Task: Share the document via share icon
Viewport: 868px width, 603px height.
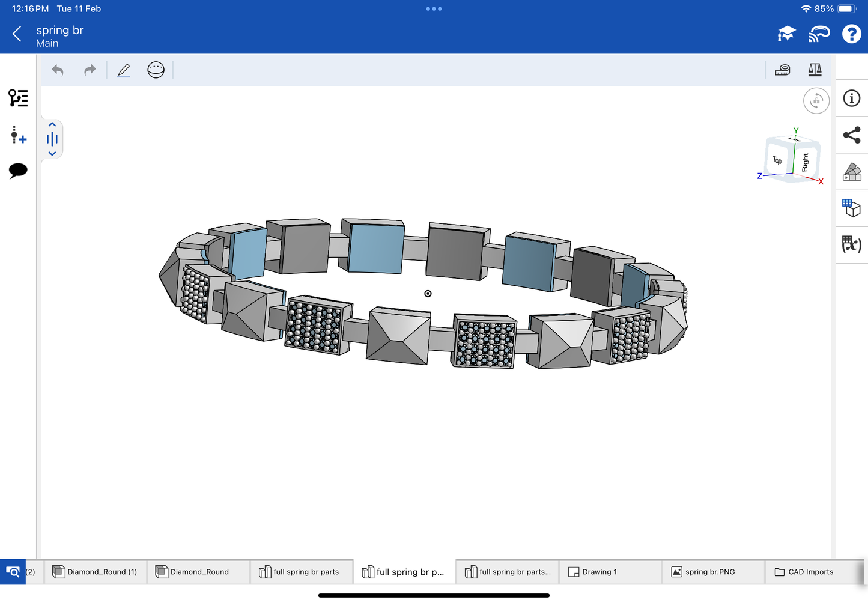Action: click(851, 135)
